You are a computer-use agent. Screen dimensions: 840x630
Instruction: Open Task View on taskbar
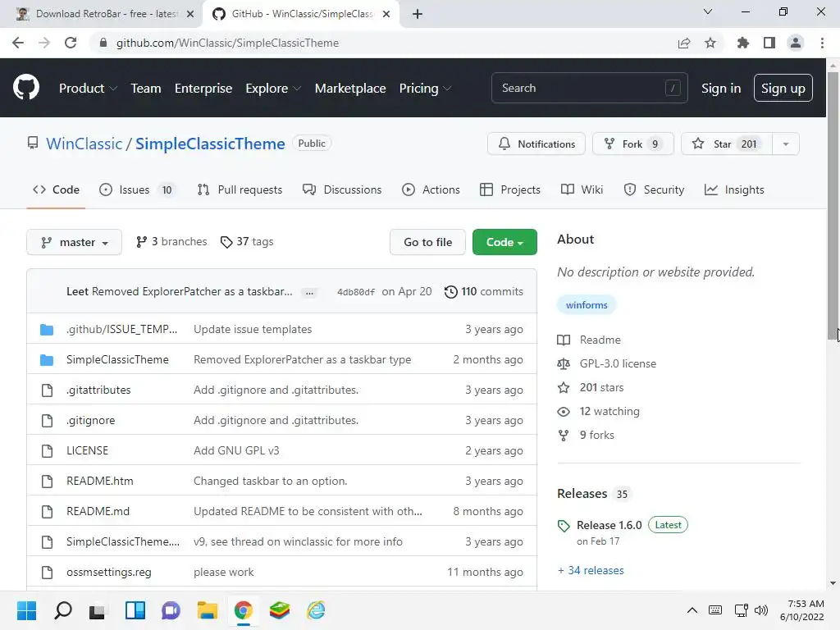98,610
